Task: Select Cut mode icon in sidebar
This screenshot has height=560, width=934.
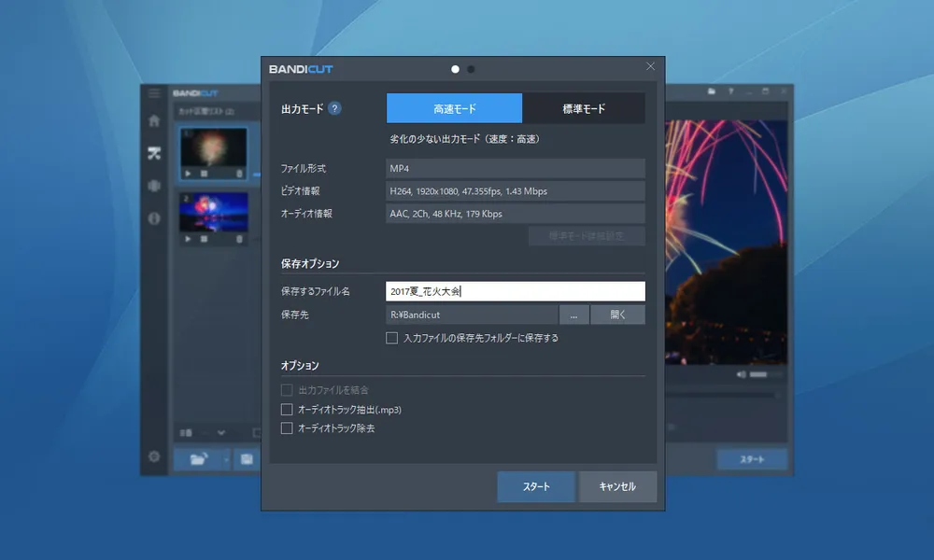Action: tap(154, 154)
